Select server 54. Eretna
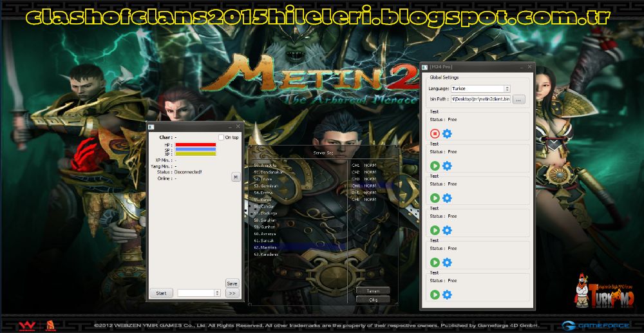The height and width of the screenshot is (333, 644). (x=263, y=193)
